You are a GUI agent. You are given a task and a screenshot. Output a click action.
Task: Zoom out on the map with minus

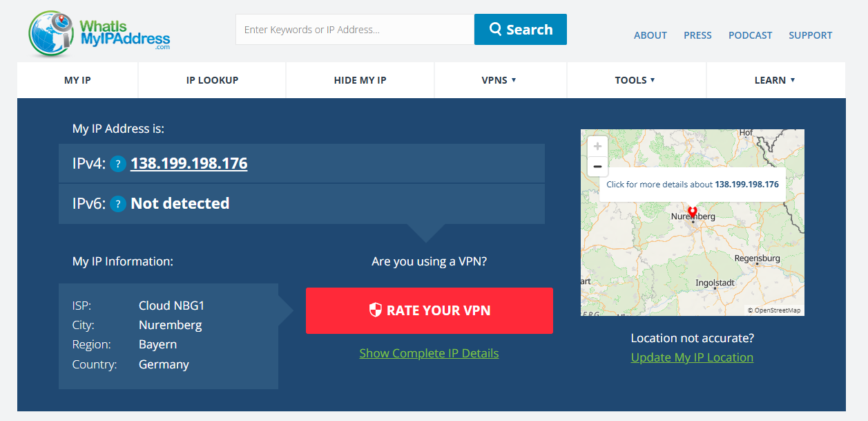[597, 167]
